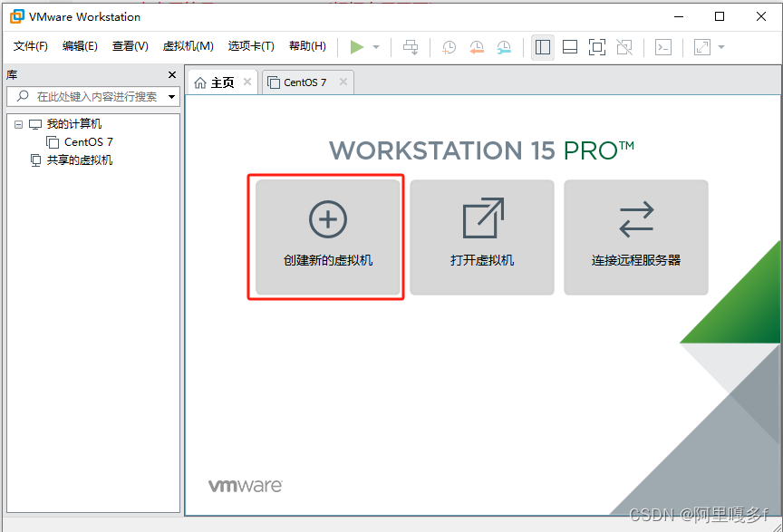The image size is (783, 532).
Task: Collapse the 我的计算机 tree node
Action: point(19,123)
